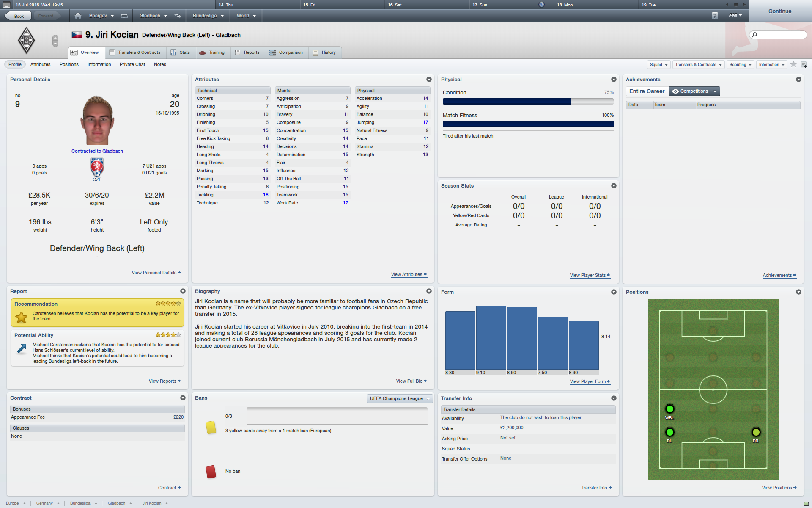Click the Back button
This screenshot has height=508, width=812.
coord(18,16)
